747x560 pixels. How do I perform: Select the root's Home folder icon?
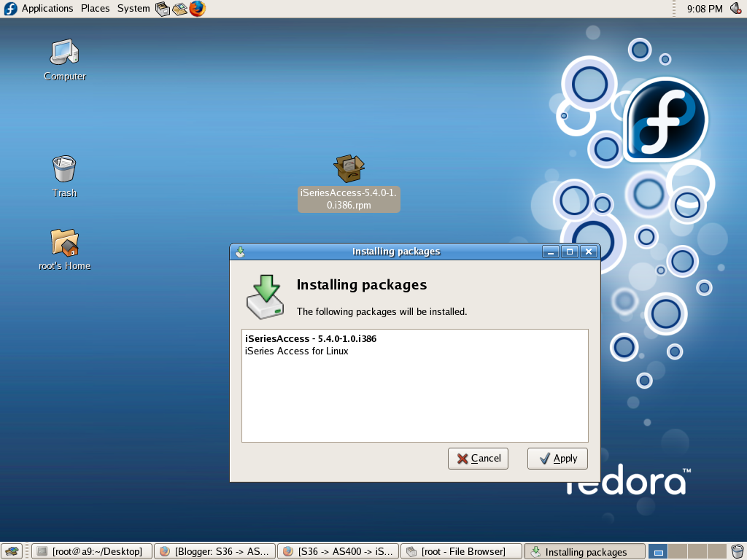(x=64, y=250)
